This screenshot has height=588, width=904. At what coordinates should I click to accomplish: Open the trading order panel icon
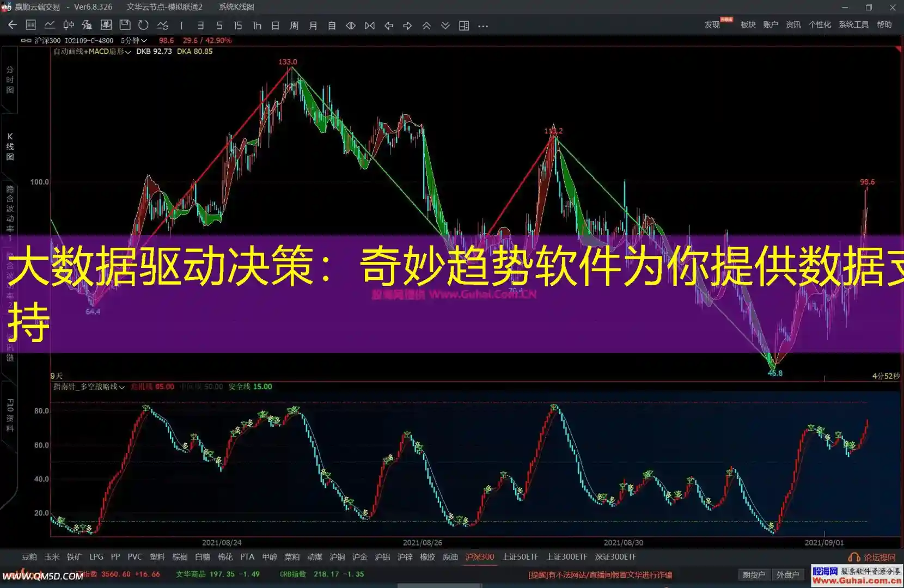click(106, 25)
